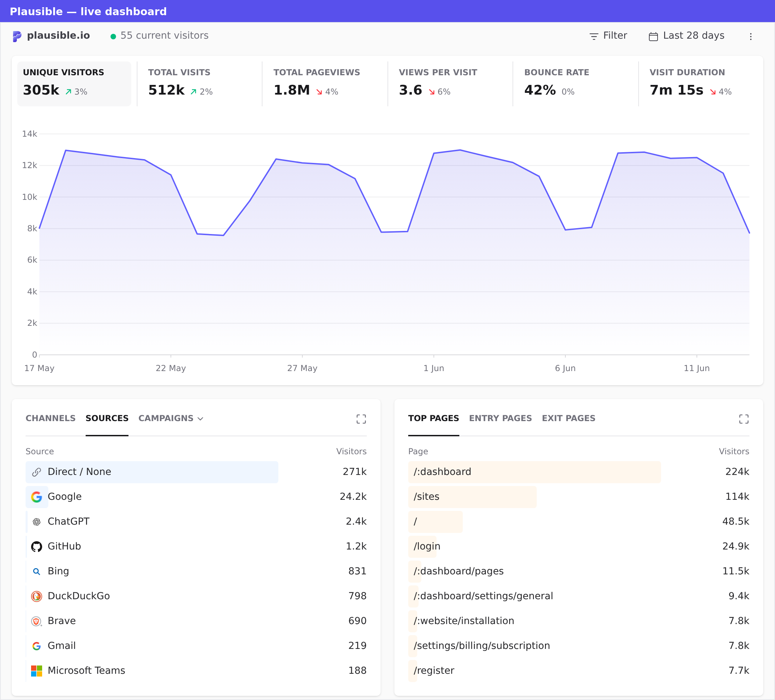Select the Visit Duration metric

(x=700, y=84)
